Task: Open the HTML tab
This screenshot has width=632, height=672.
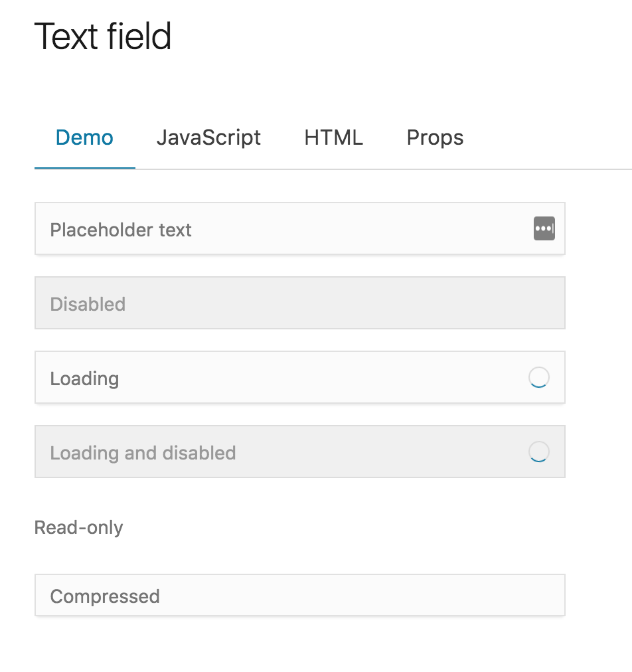Action: click(x=333, y=137)
